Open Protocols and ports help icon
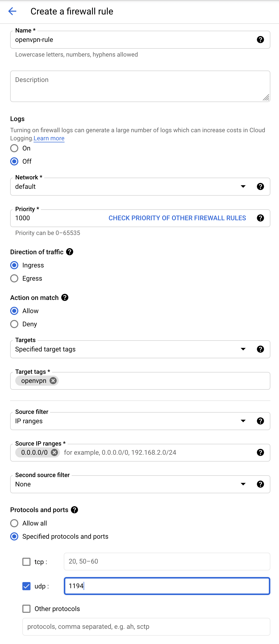 pos(74,510)
